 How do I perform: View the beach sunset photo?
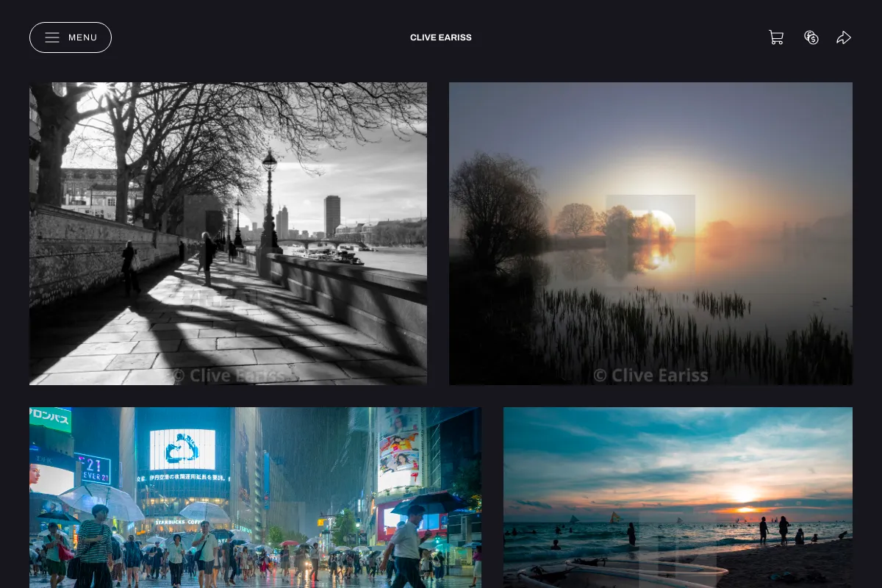pyautogui.click(x=678, y=498)
